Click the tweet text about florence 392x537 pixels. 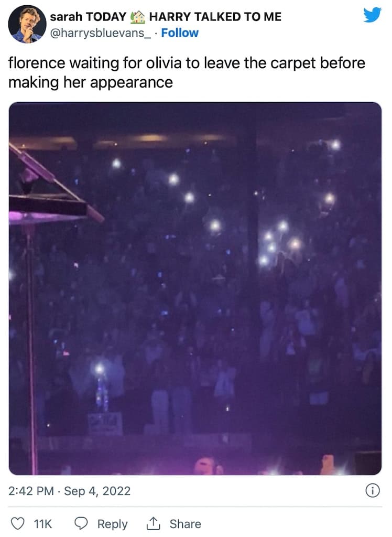[187, 72]
